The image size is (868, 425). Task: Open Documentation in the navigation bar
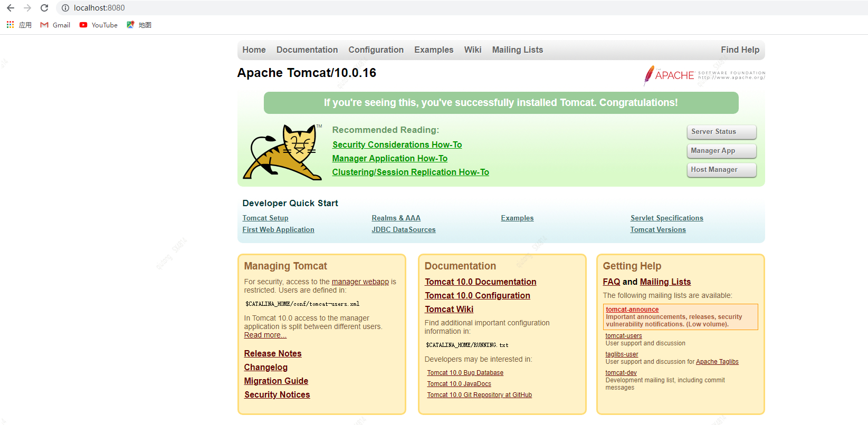click(307, 50)
